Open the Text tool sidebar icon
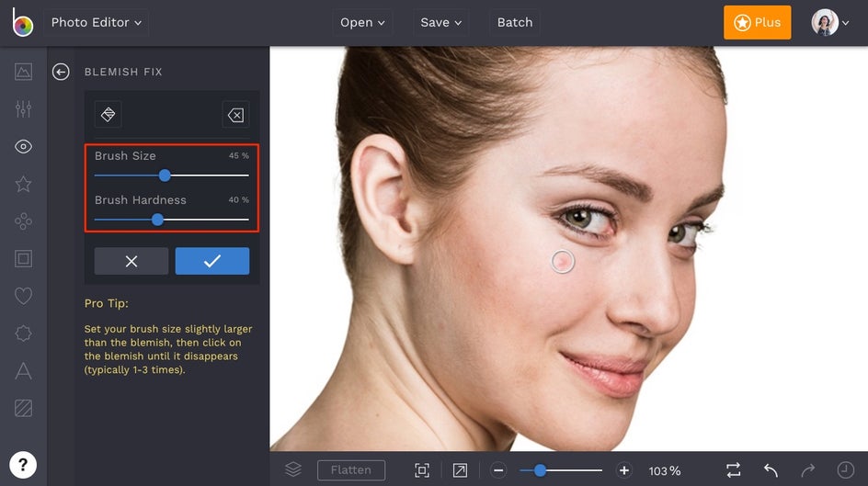 (23, 371)
